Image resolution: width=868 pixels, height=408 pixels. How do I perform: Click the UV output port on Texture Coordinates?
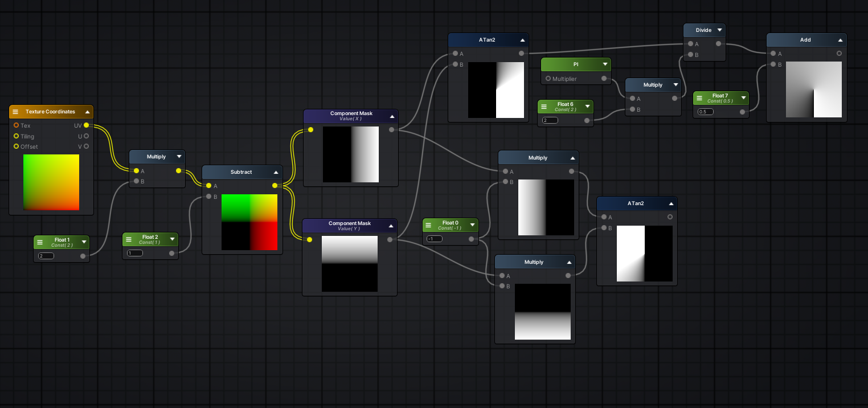[86, 125]
